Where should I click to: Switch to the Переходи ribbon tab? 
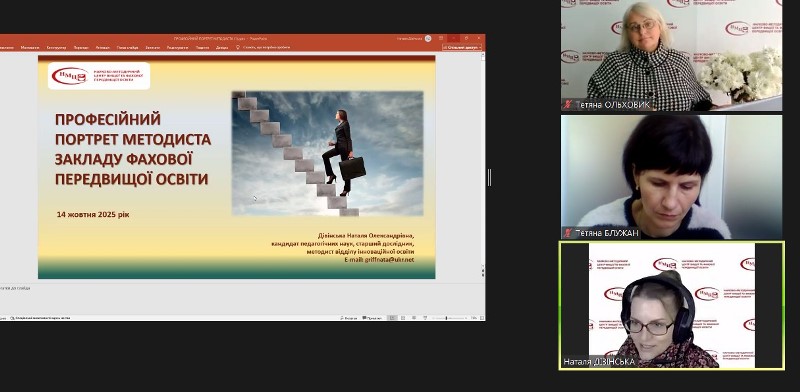(x=81, y=47)
